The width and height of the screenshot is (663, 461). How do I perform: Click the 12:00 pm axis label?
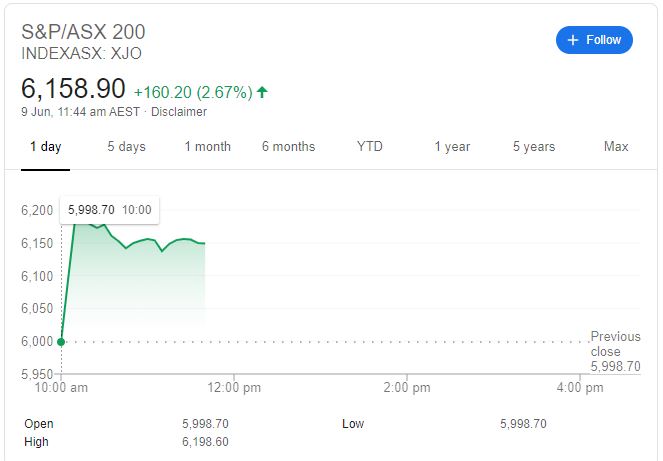point(234,388)
